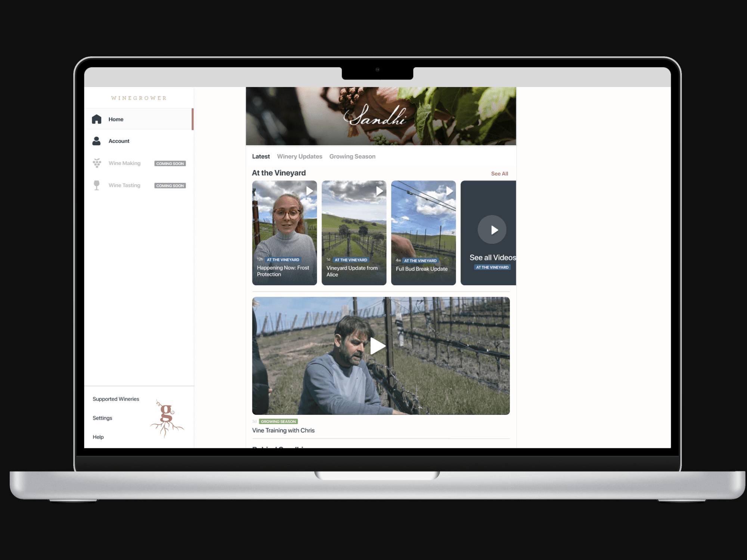
Task: Open Supported Wineries link
Action: tap(116, 399)
